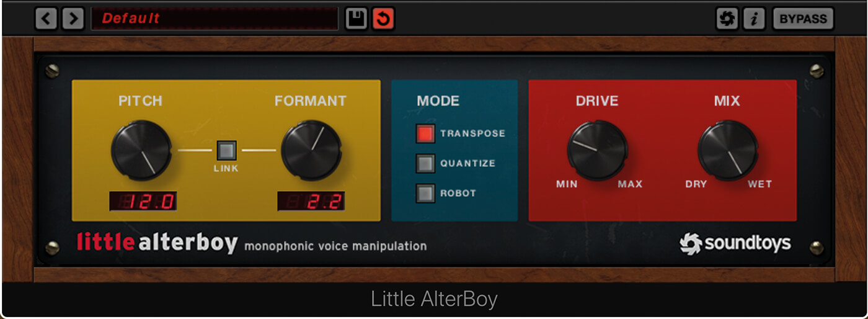This screenshot has height=319, width=868.
Task: Click the red undo/revert preset icon
Action: point(383,19)
